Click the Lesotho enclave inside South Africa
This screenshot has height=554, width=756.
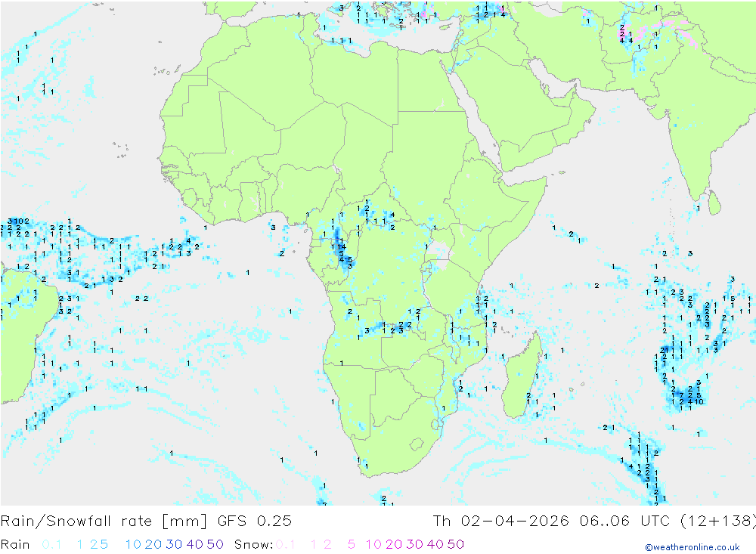417,444
